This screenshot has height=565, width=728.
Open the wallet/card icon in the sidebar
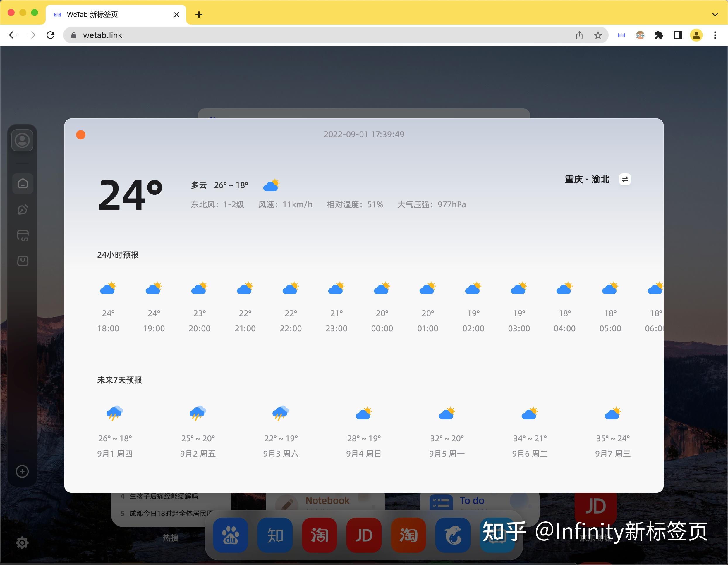[22, 235]
